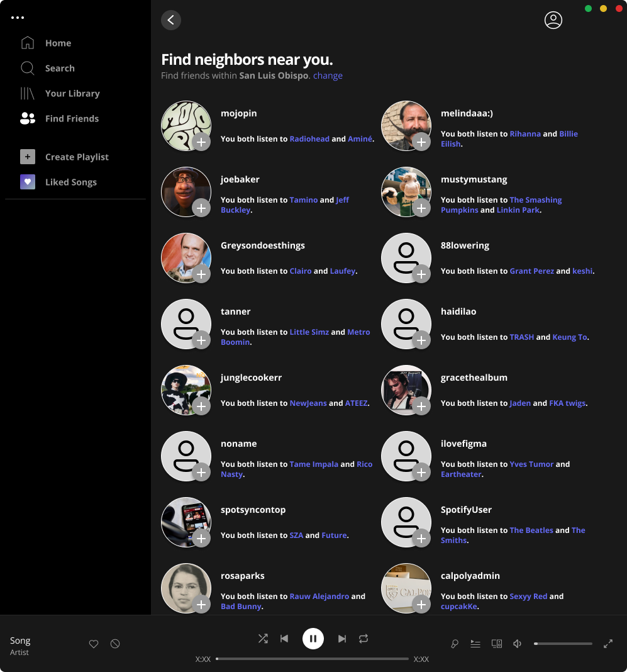The height and width of the screenshot is (672, 627).
Task: Open Liked Songs in sidebar
Action: [70, 182]
